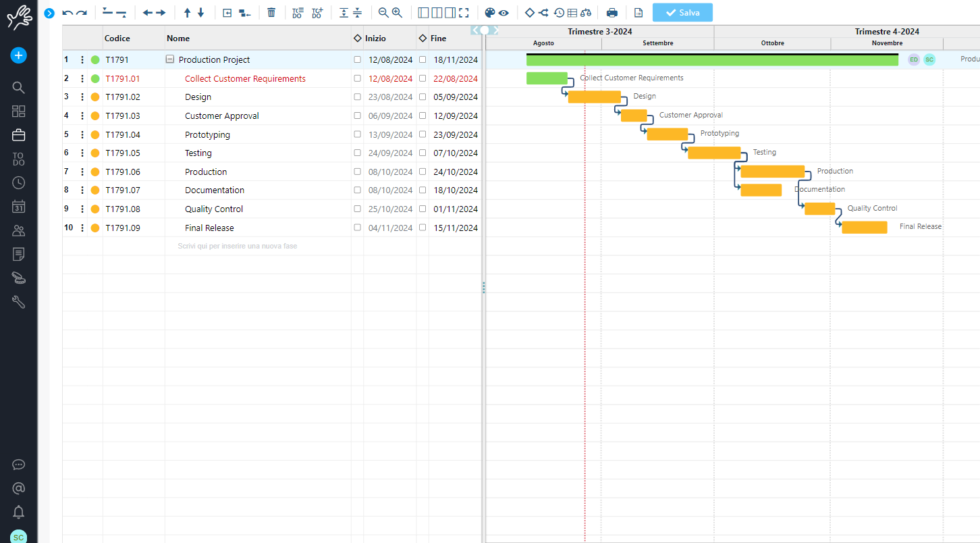Check the start milestone box for Design
This screenshot has height=543, width=980.
pos(357,97)
